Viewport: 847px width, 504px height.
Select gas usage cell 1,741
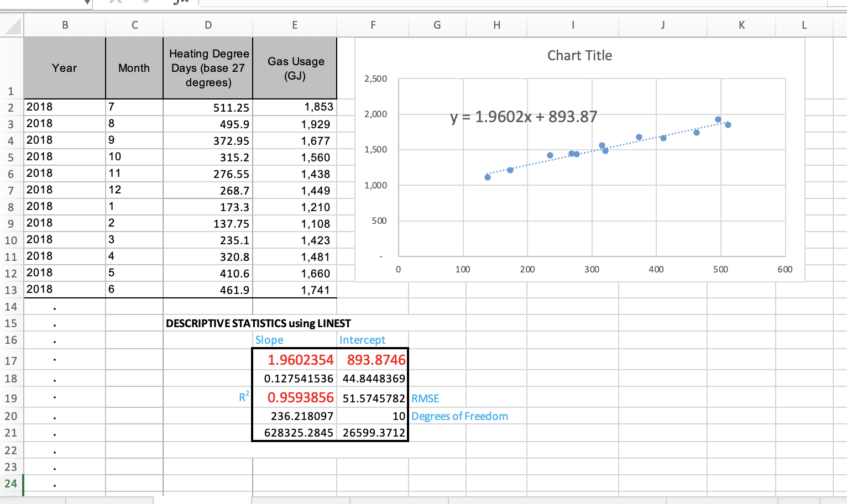pos(295,290)
